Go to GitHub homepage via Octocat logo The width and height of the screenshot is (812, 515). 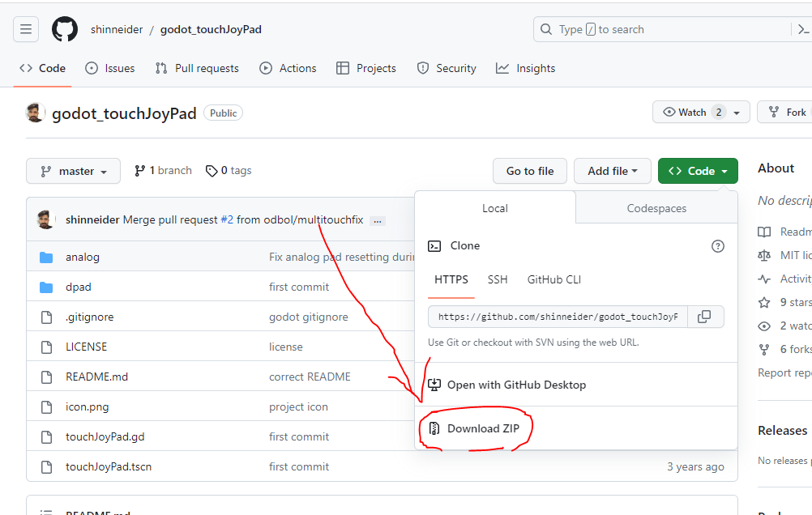[x=65, y=29]
